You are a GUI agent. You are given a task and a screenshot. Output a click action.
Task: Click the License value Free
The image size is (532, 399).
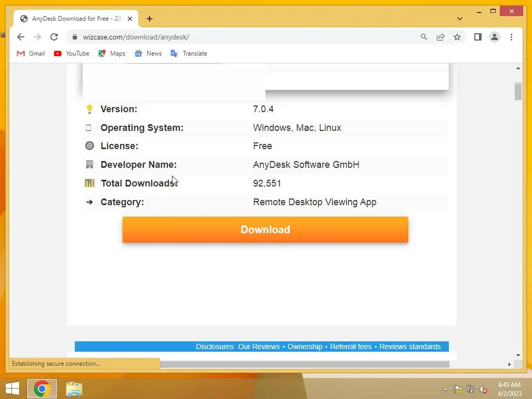(x=262, y=146)
